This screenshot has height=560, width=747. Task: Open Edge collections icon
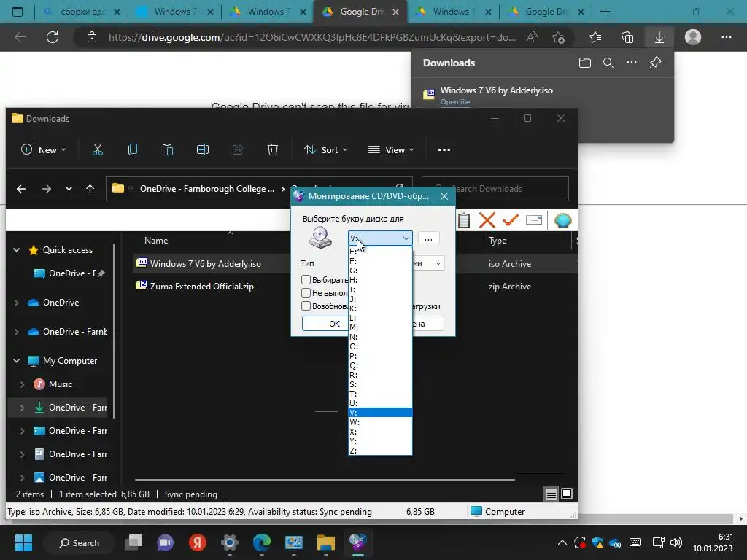pyautogui.click(x=627, y=37)
